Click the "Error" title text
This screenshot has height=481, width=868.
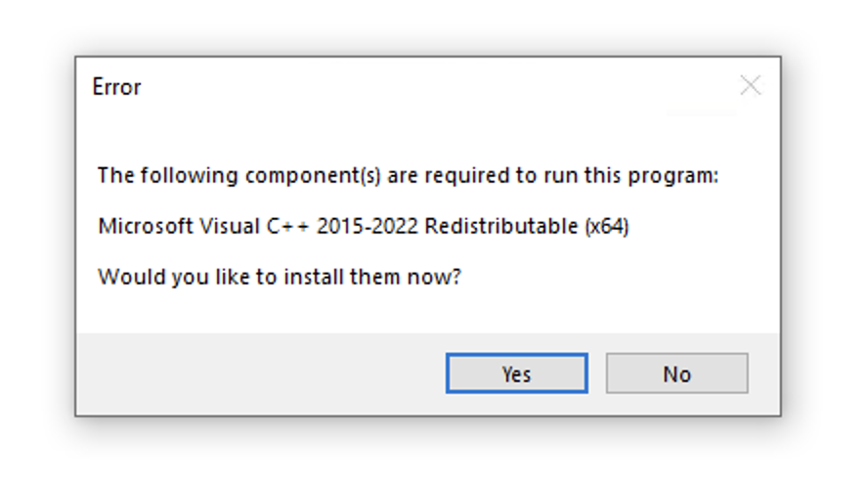tap(116, 87)
